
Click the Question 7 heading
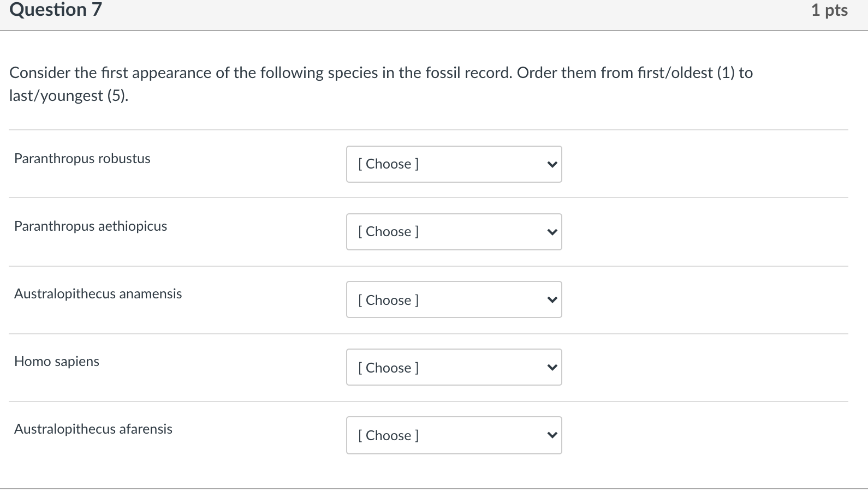56,10
